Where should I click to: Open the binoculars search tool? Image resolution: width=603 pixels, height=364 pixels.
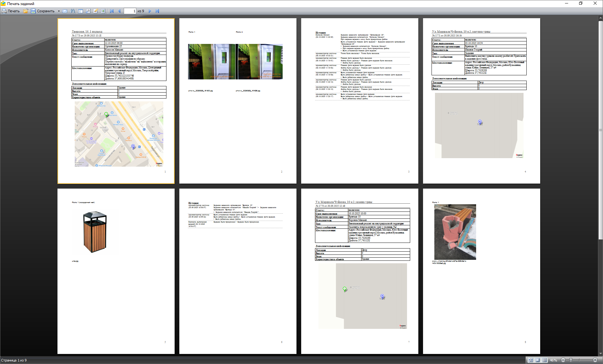click(x=73, y=11)
